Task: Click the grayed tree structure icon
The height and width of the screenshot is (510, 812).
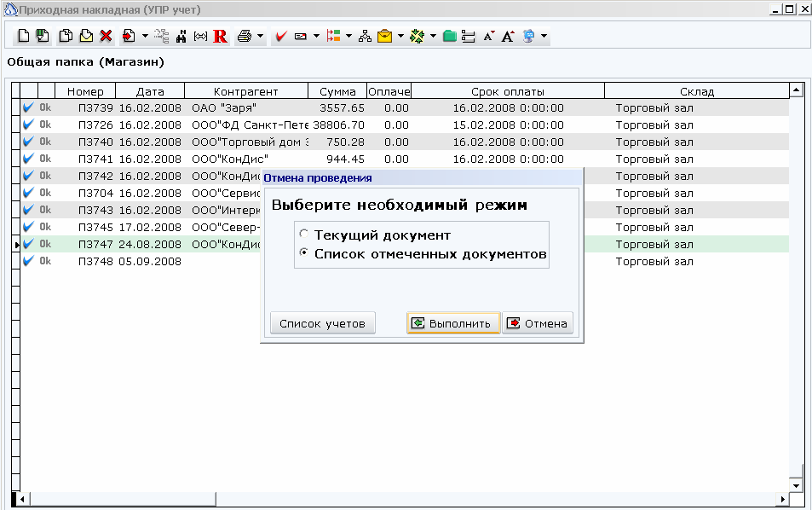Action: pyautogui.click(x=162, y=36)
